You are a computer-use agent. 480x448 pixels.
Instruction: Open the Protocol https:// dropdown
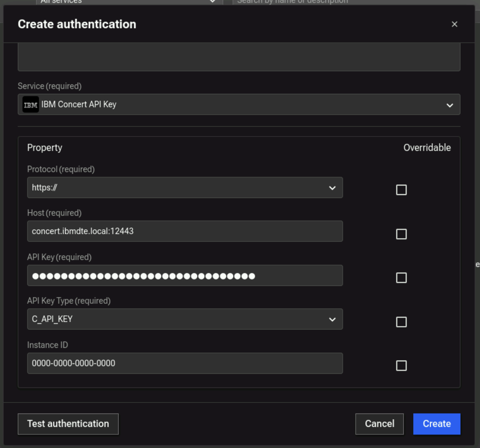point(185,188)
